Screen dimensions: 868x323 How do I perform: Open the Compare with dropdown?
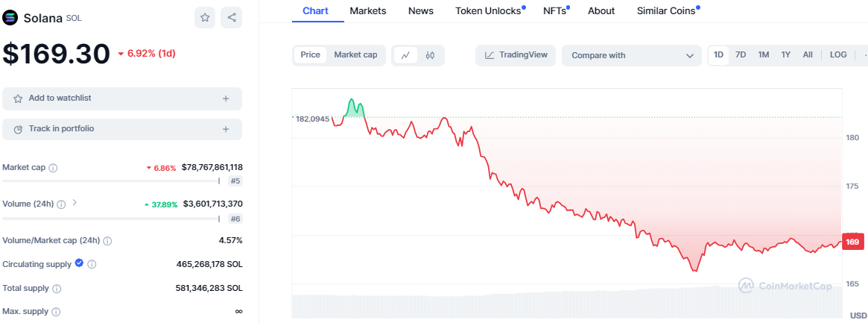click(x=633, y=55)
